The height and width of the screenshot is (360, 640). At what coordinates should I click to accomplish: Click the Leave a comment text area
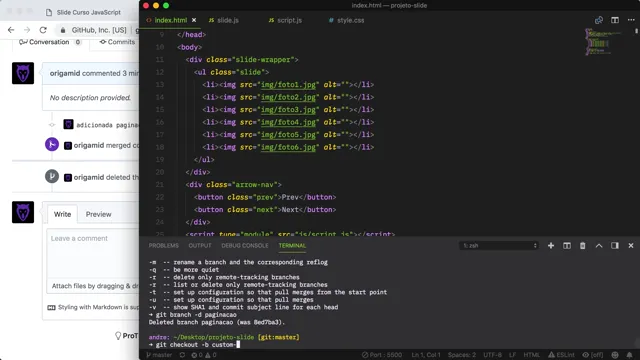pos(93,254)
